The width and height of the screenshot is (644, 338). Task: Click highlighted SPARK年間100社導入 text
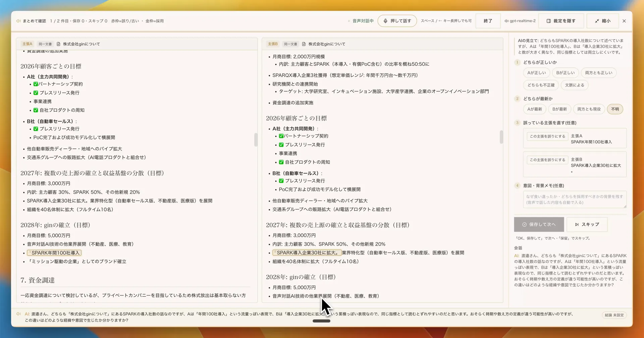pos(54,253)
